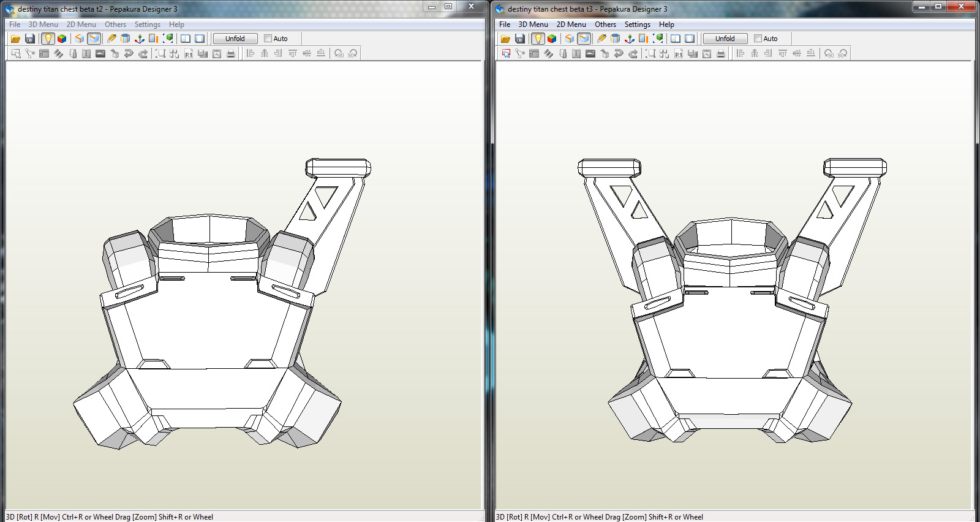This screenshot has width=980, height=522.
Task: Switch t3 window to right split-pane layout
Action: (x=690, y=39)
